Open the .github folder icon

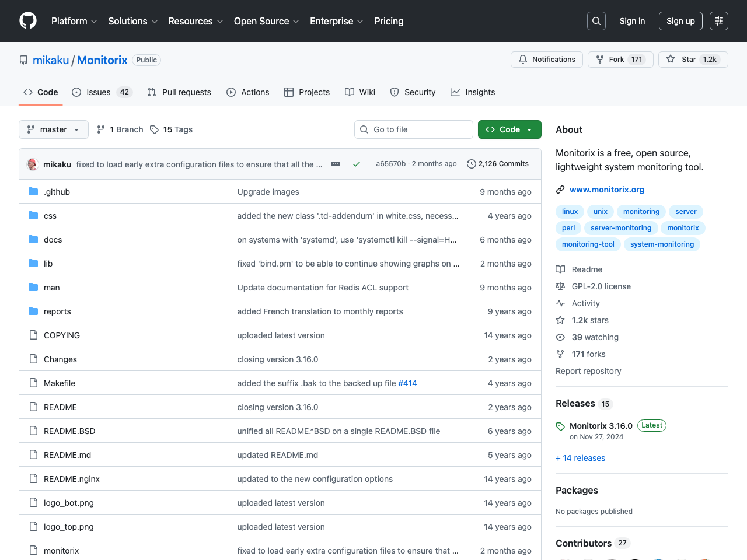33,191
